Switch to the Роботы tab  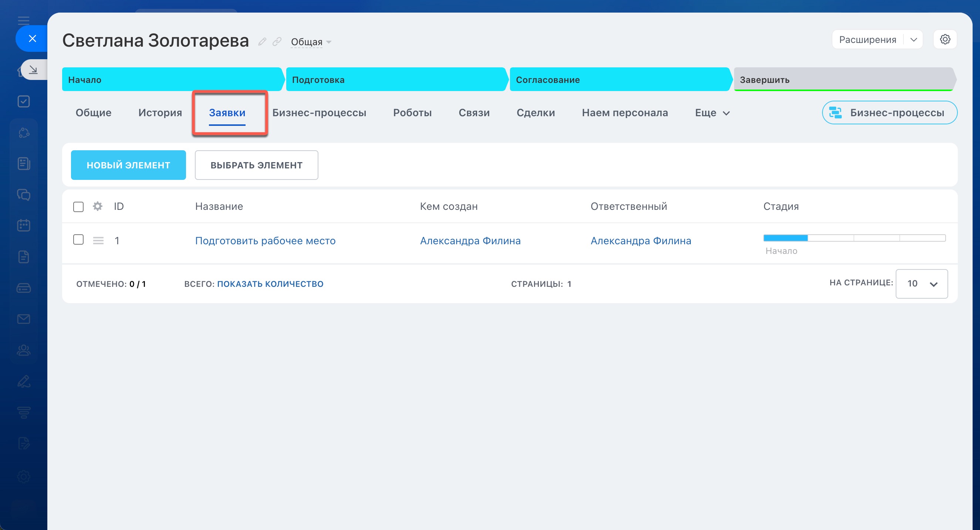(x=412, y=113)
